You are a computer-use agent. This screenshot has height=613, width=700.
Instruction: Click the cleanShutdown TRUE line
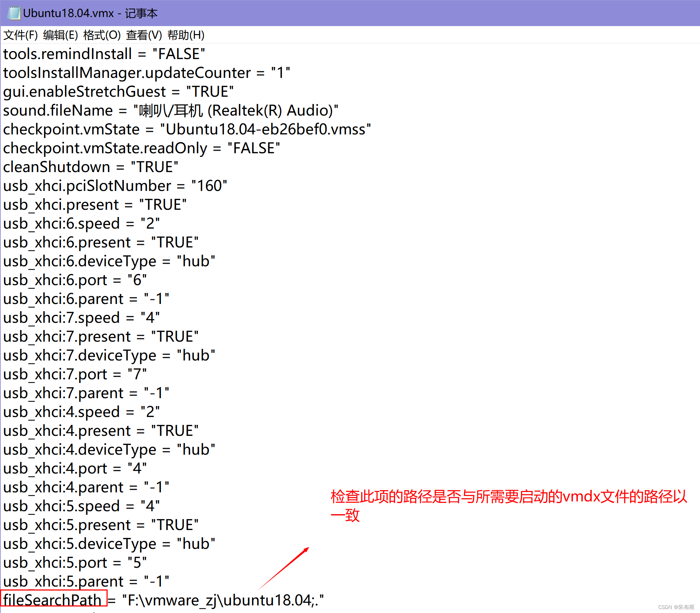click(91, 167)
